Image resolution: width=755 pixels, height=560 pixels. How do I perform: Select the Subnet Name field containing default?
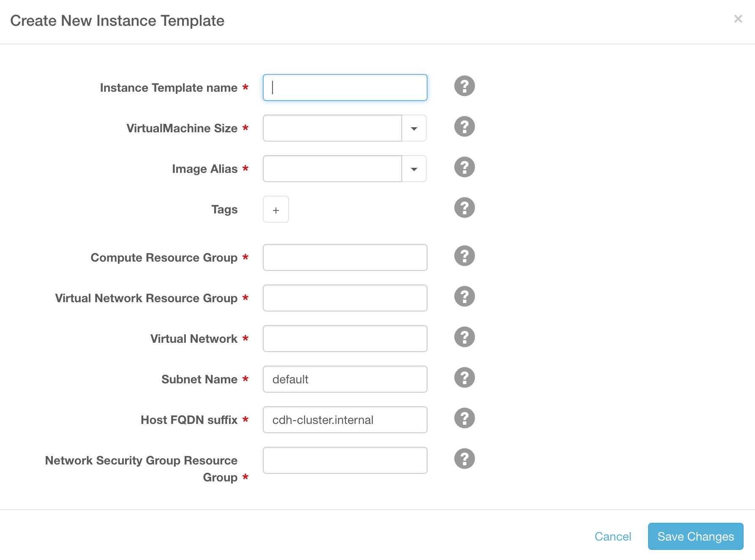click(345, 380)
